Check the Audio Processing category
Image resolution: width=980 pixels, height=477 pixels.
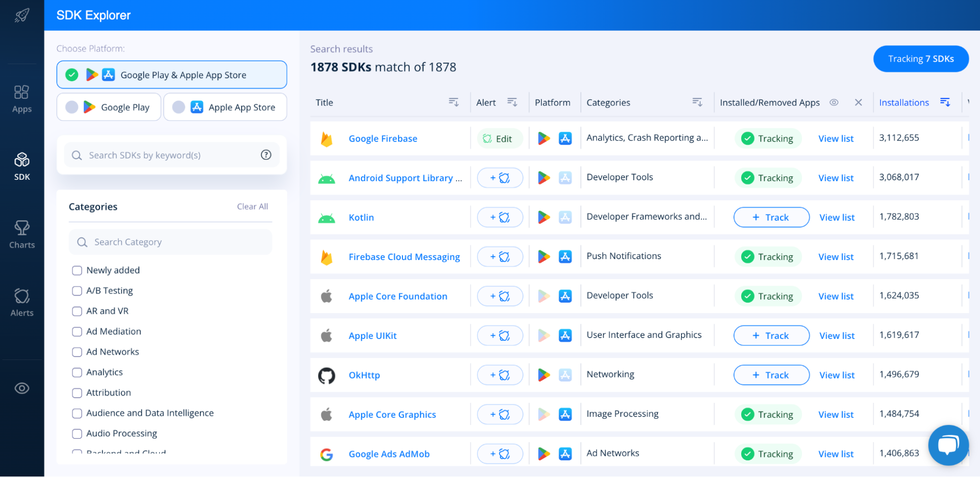pos(77,433)
